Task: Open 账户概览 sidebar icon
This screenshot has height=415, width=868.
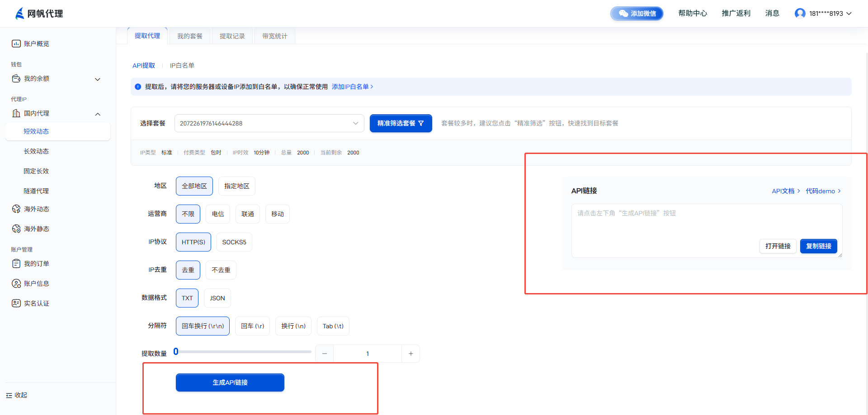Action: click(x=16, y=44)
